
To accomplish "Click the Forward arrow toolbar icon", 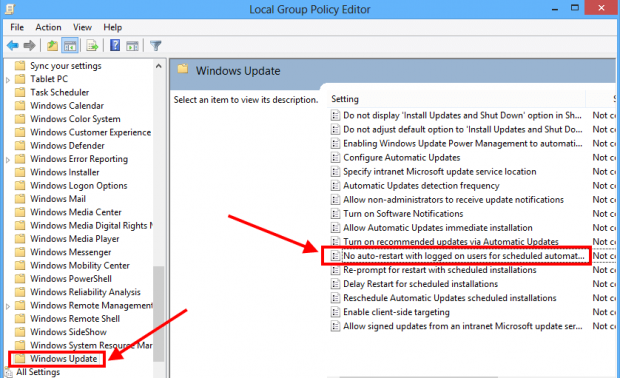I will pos(29,46).
